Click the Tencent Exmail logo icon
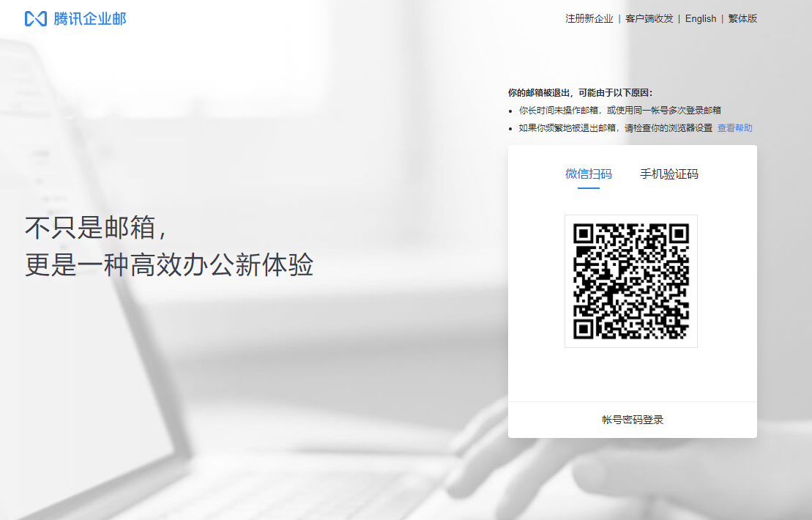812x520 pixels. (x=35, y=19)
